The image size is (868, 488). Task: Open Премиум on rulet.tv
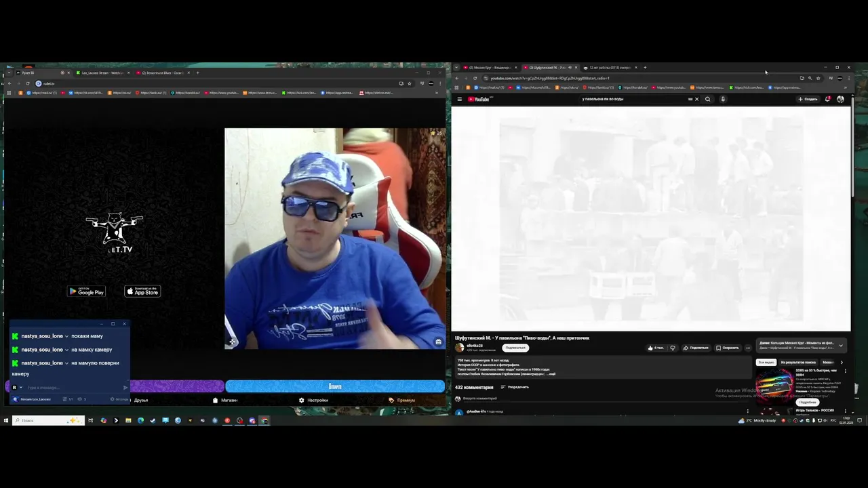pos(402,400)
